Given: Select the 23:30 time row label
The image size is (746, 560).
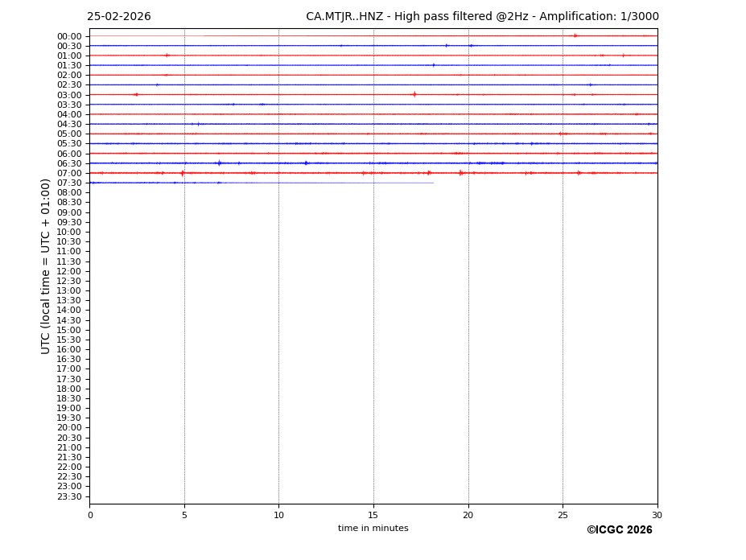Looking at the screenshot, I should click(68, 496).
